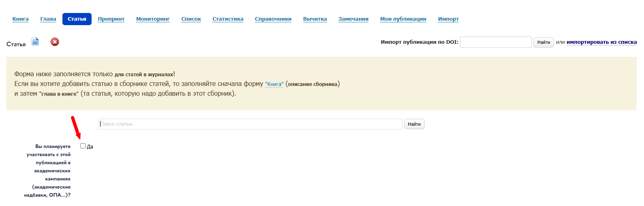Open the Вычитка tab
Screen dimensions: 644x206
click(315, 19)
